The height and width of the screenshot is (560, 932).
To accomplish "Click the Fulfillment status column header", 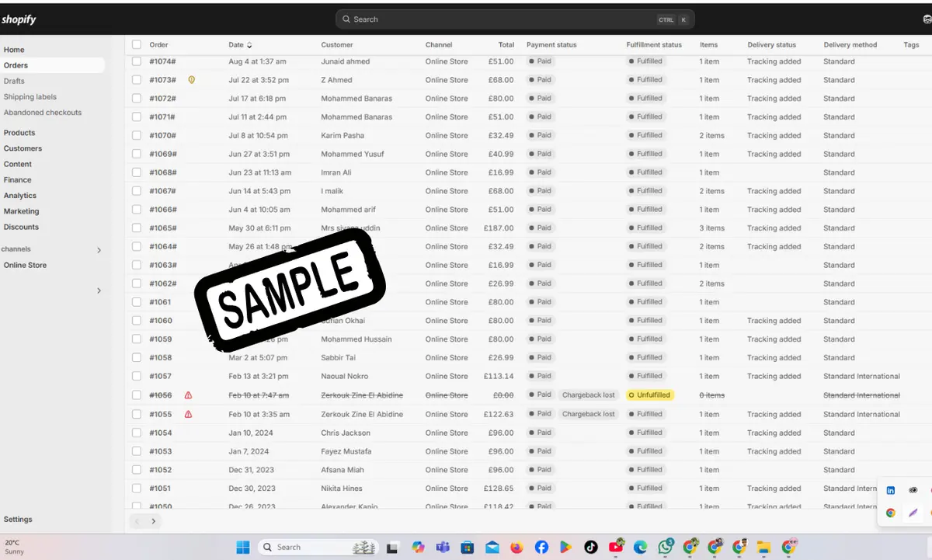I will (x=654, y=45).
